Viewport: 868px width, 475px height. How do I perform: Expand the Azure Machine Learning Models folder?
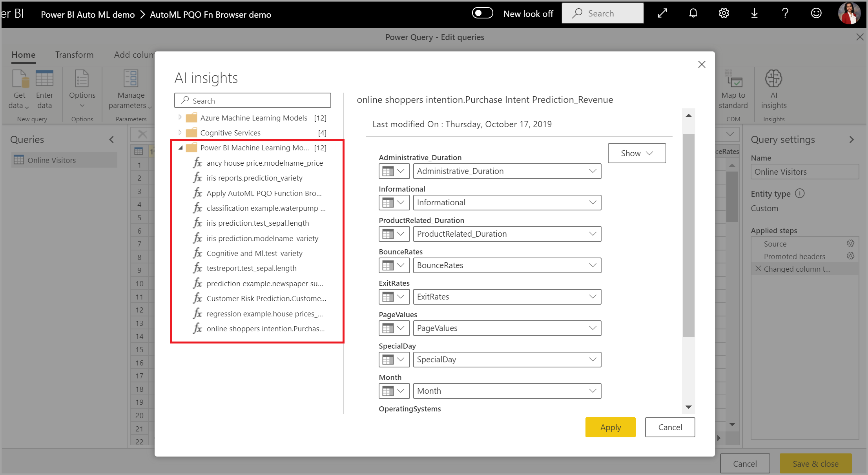point(179,117)
